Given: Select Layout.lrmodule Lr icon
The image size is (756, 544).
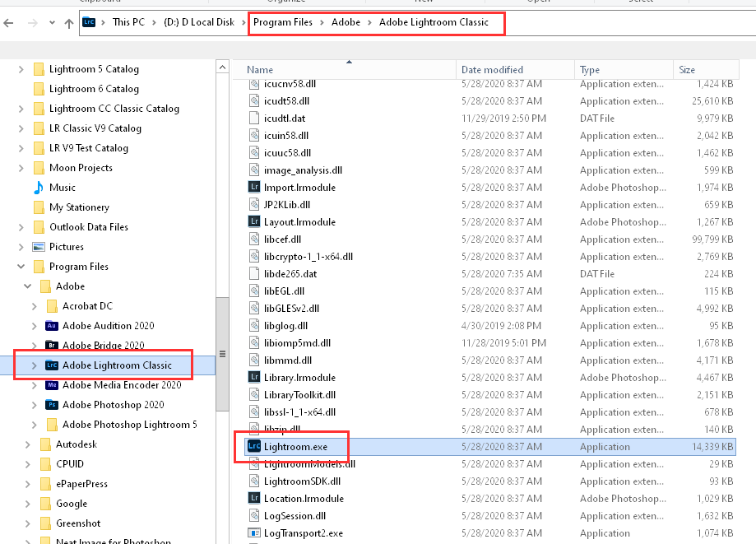Looking at the screenshot, I should 254,222.
